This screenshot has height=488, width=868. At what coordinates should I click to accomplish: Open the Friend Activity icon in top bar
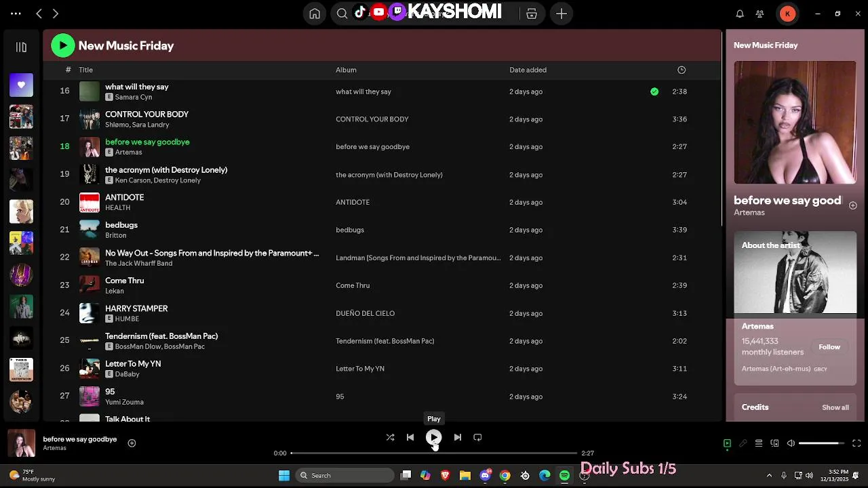click(760, 14)
